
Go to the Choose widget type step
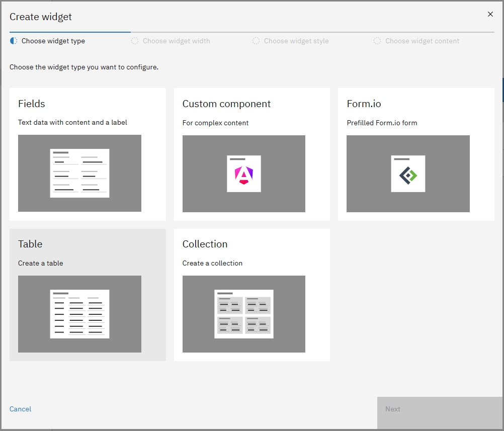53,41
